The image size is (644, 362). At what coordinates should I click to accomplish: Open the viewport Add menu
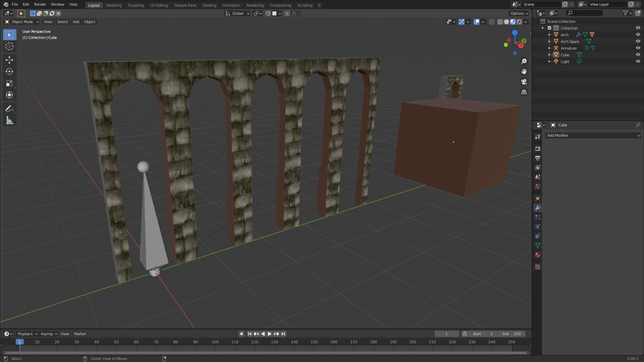(76, 22)
